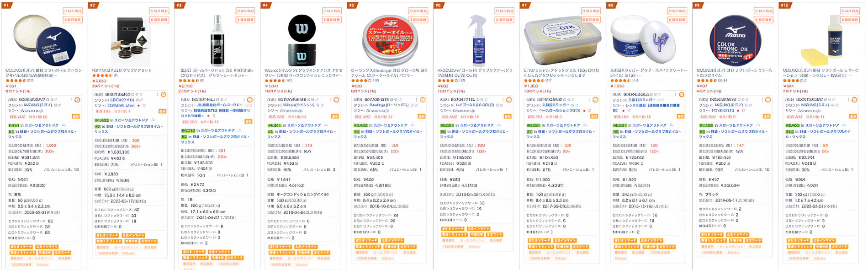Image resolution: width=868 pixels, height=270 pixels.
Task: Click the orange circular clock icon in product #1's panel
Action: [77, 100]
